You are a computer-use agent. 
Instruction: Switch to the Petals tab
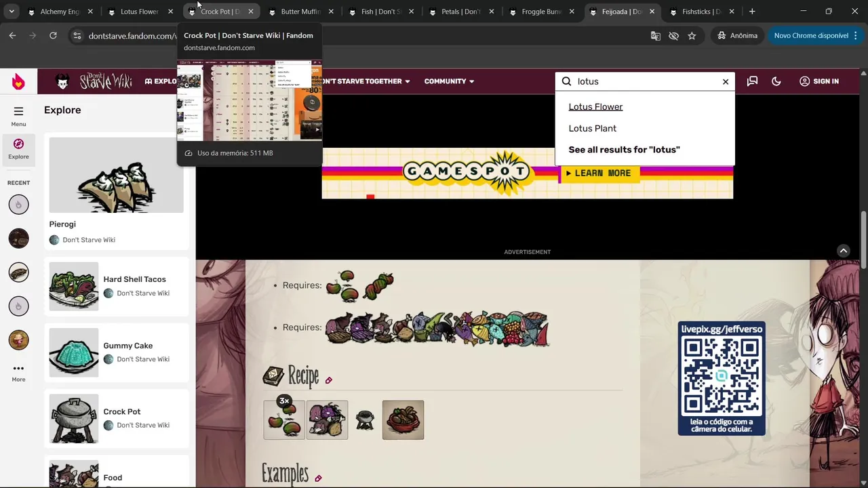coord(460,12)
